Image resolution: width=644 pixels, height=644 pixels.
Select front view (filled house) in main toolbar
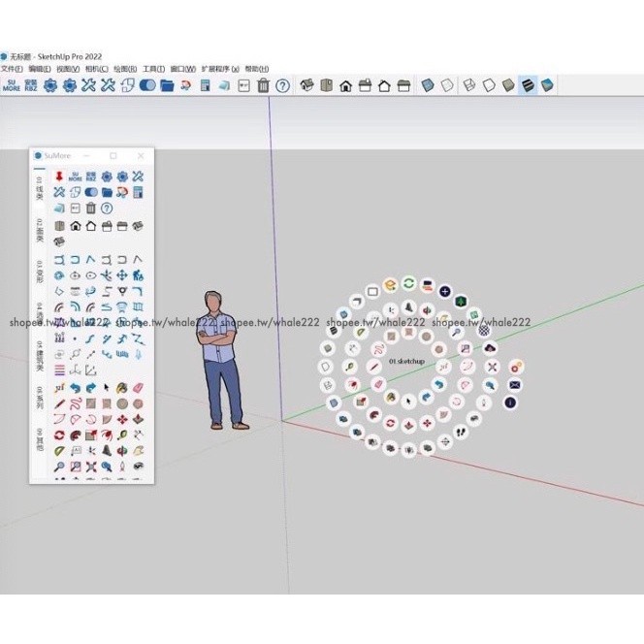(x=346, y=86)
